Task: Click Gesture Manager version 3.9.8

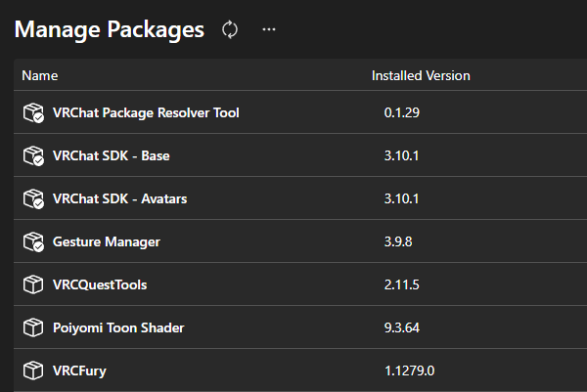Action: pyautogui.click(x=398, y=241)
